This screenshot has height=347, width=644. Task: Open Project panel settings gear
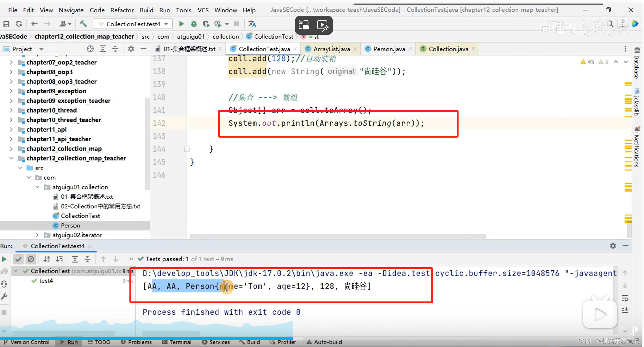131,49
